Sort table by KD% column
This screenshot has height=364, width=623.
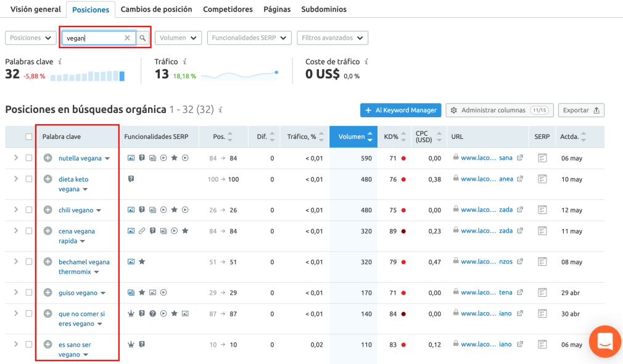point(395,137)
